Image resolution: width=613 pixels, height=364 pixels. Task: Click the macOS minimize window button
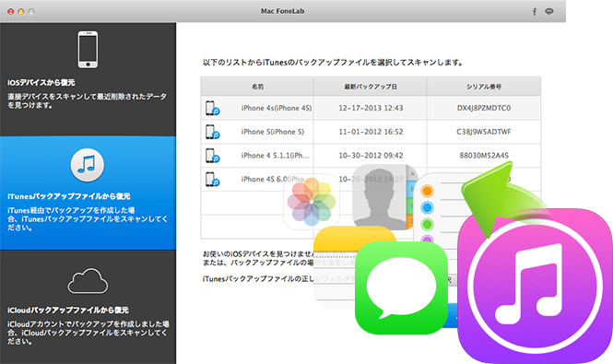[21, 12]
